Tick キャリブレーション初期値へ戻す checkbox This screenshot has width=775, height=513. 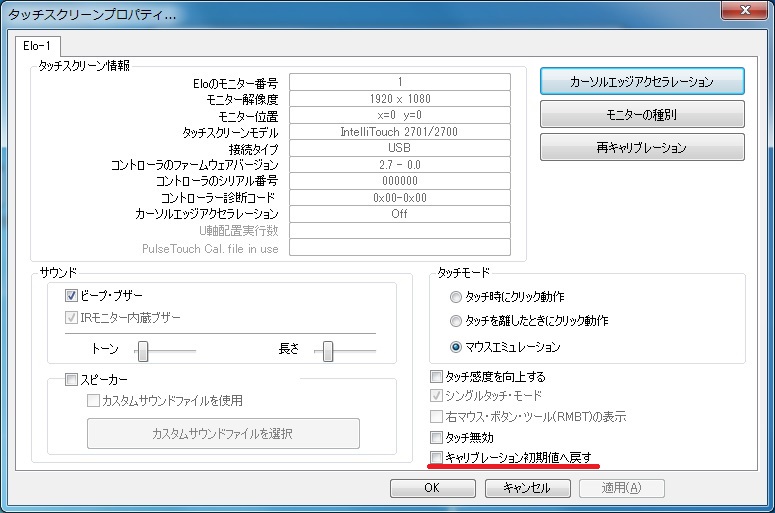click(436, 457)
